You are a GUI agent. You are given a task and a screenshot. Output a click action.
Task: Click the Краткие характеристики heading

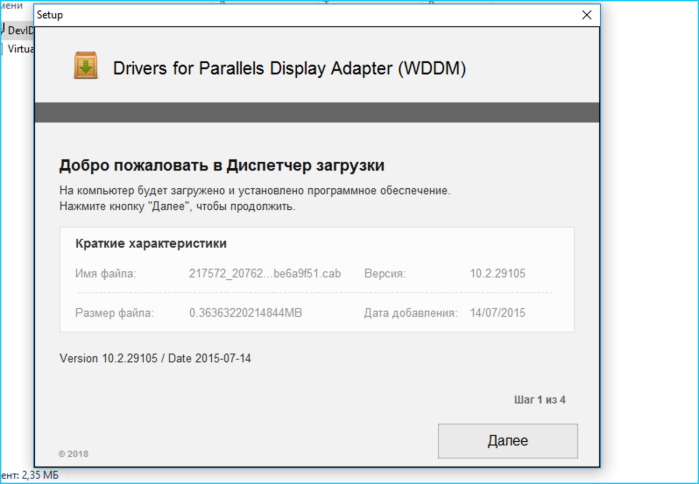point(151,243)
